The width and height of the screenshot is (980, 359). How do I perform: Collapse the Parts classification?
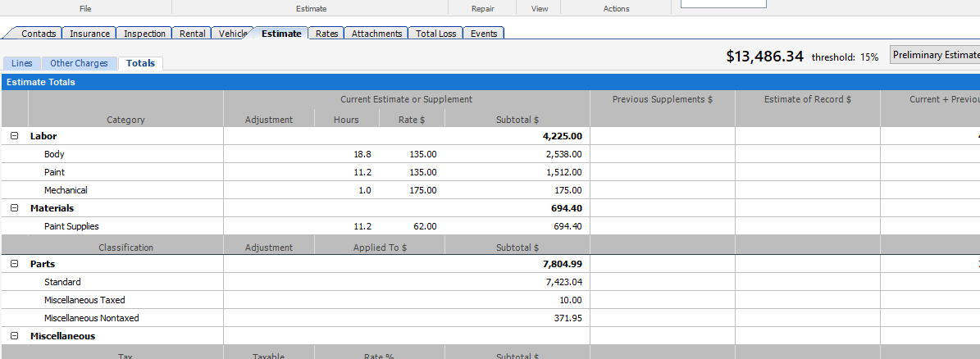pyautogui.click(x=15, y=264)
